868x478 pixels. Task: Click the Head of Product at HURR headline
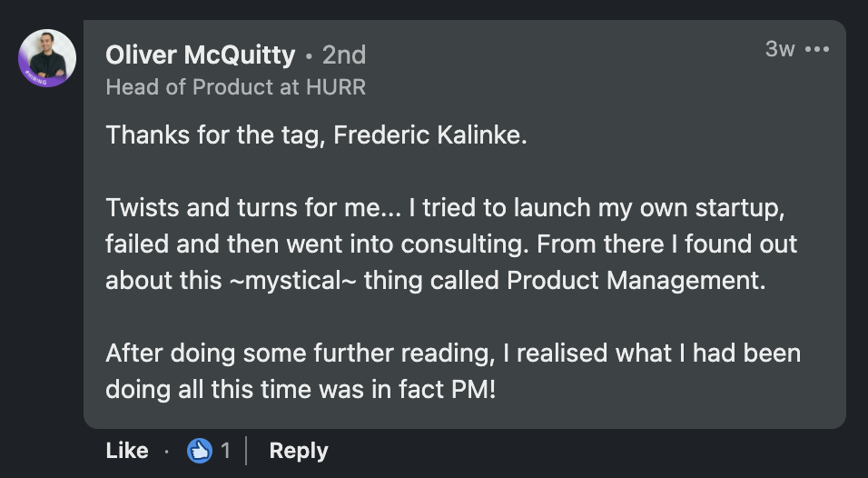(x=235, y=87)
